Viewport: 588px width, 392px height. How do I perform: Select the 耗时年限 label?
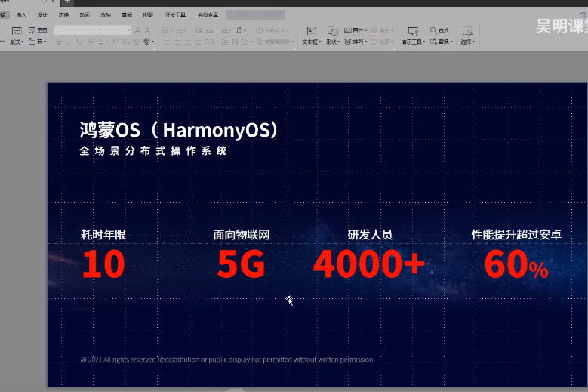pos(103,235)
